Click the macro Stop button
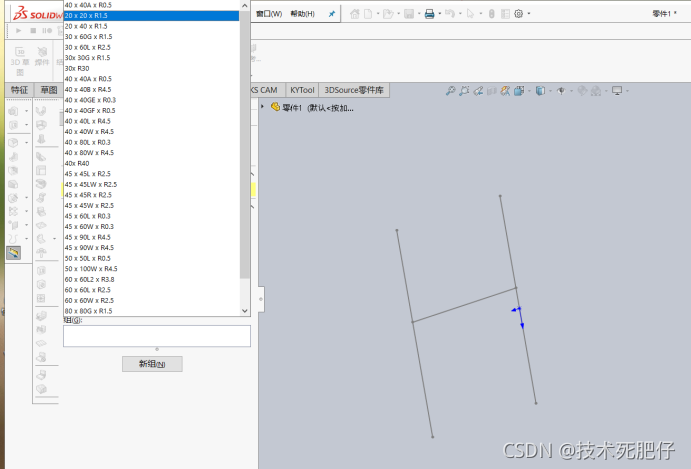This screenshot has height=469, width=691. tap(33, 31)
